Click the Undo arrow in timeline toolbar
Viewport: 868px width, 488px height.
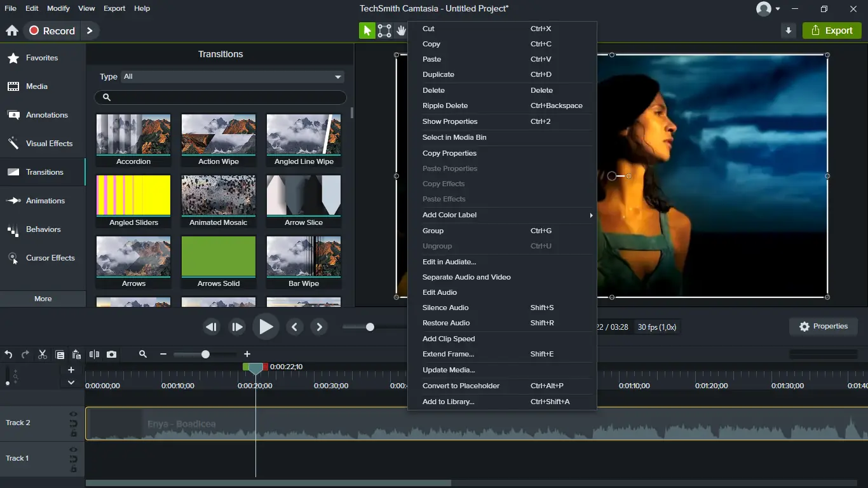[x=8, y=355]
